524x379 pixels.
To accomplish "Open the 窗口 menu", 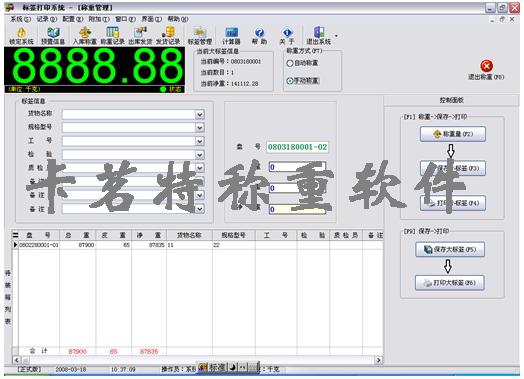I will coord(125,19).
